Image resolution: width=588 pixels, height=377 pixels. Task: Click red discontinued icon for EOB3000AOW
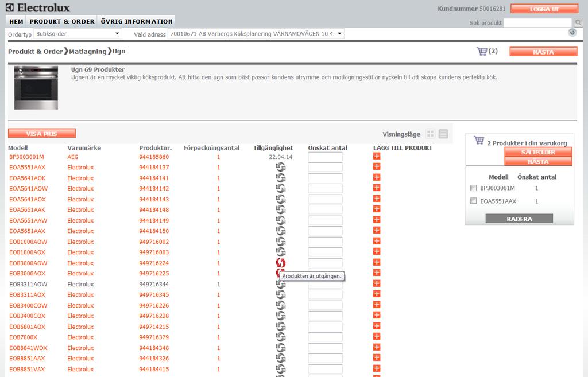click(x=280, y=263)
